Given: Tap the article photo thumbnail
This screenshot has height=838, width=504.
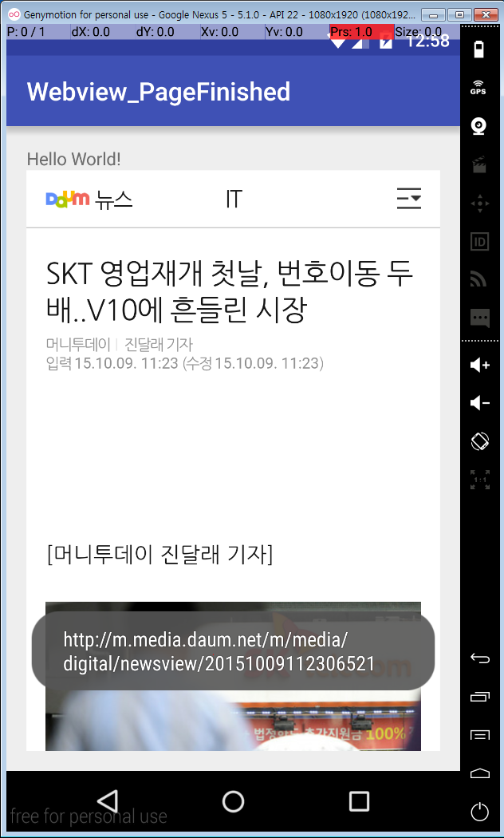Looking at the screenshot, I should 234,676.
